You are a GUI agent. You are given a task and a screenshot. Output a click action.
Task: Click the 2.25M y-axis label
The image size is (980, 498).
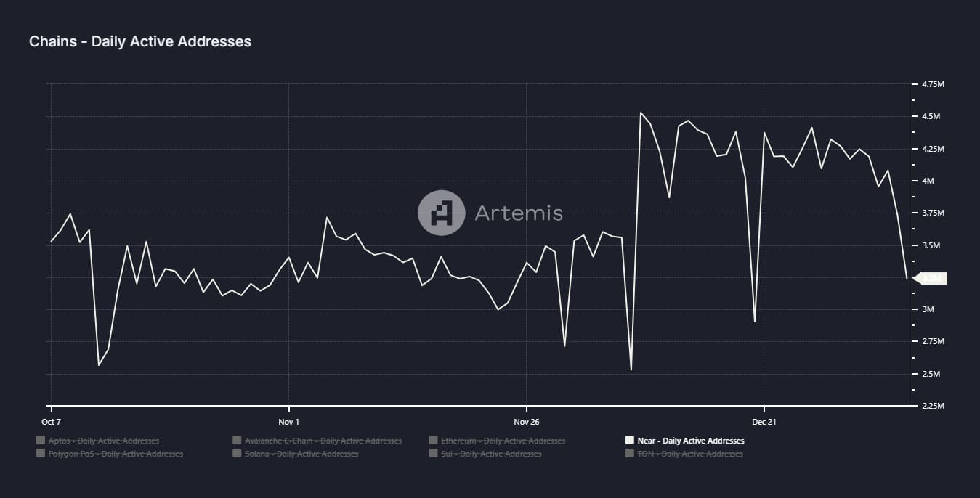(933, 406)
